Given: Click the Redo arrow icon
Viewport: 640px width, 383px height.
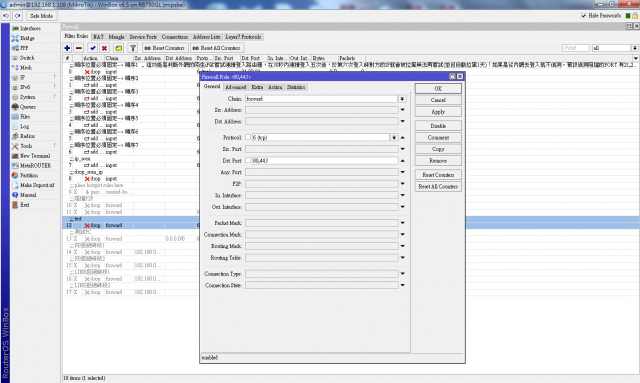Looking at the screenshot, I should 18,16.
